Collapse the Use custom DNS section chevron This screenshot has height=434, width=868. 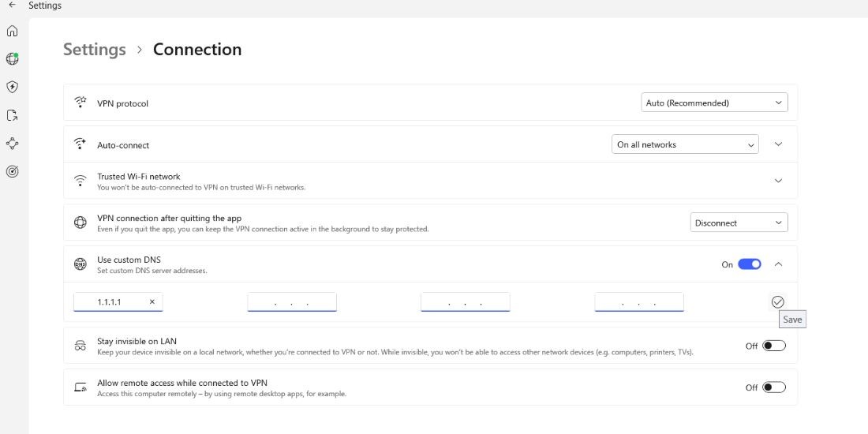tap(778, 264)
